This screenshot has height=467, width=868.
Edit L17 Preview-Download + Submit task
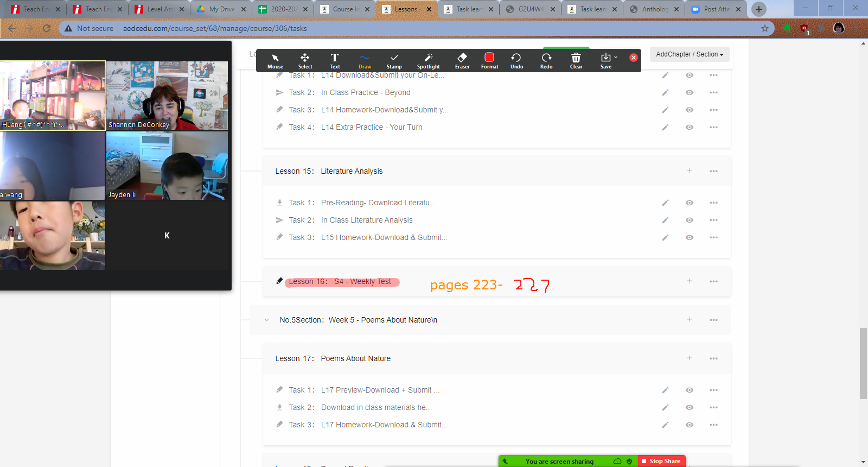(x=665, y=390)
